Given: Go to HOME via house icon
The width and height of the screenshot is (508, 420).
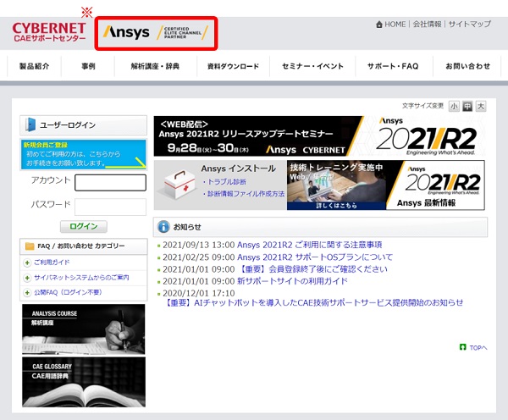Looking at the screenshot, I should [379, 25].
